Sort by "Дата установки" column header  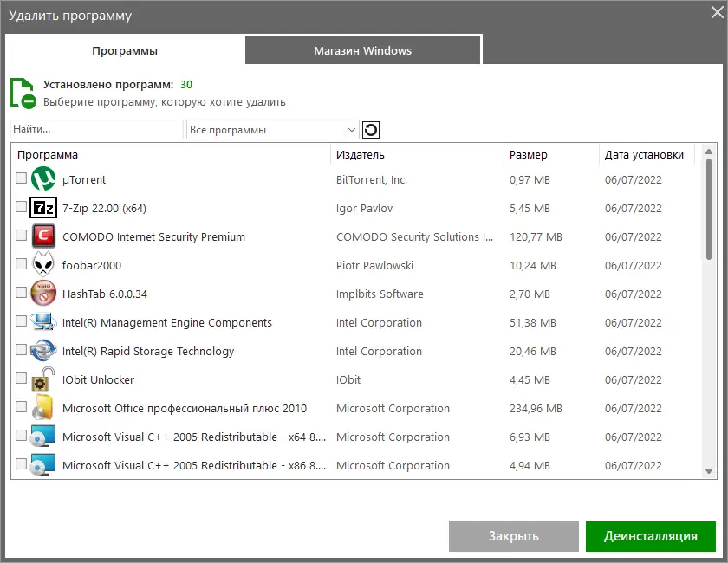point(645,155)
